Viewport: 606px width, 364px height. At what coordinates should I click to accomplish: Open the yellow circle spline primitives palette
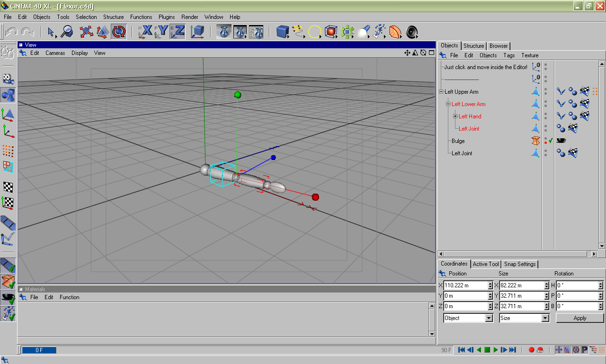[x=315, y=32]
